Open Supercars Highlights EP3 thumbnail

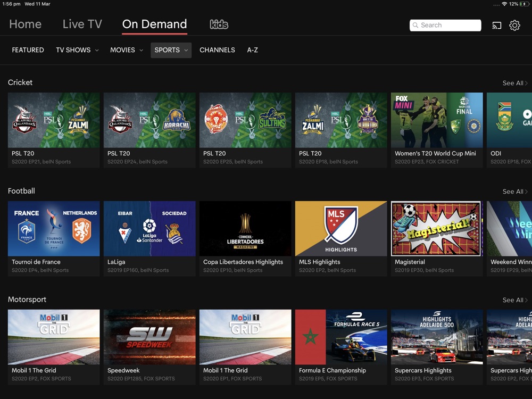click(x=437, y=337)
